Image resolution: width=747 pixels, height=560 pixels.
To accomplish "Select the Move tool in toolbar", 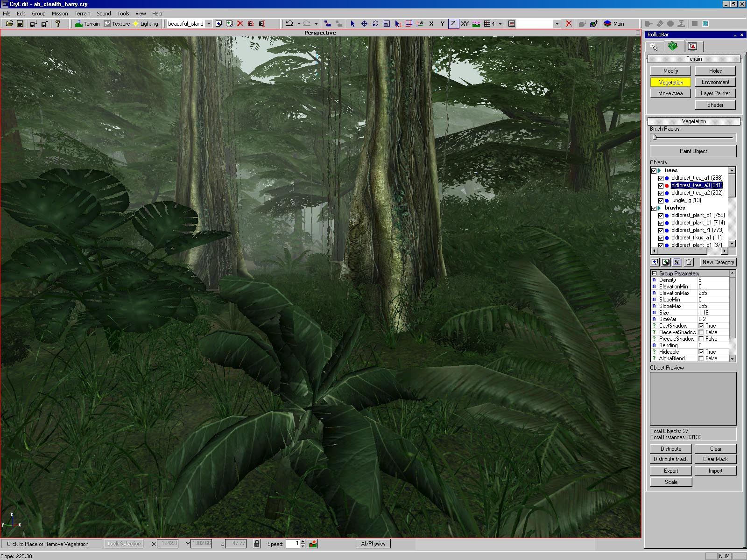I will pyautogui.click(x=364, y=24).
